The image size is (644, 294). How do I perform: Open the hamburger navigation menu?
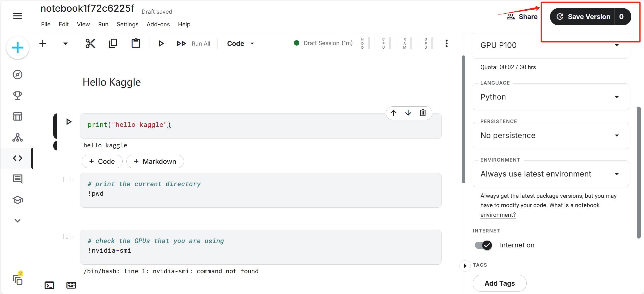(x=17, y=16)
